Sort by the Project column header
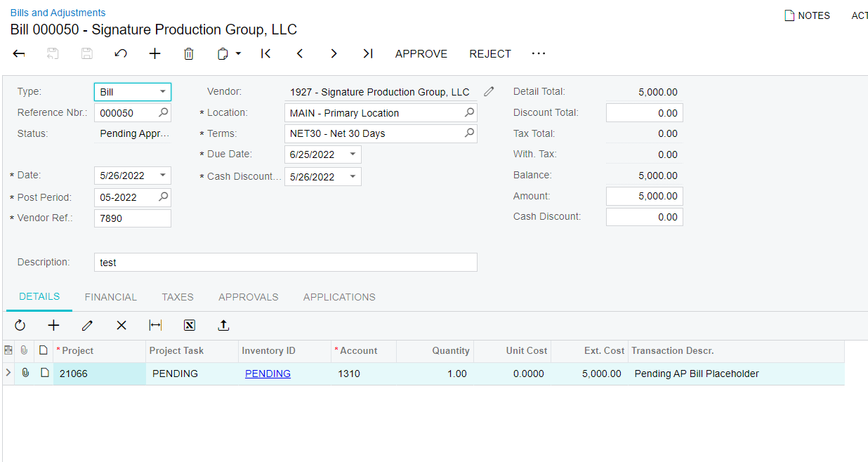The width and height of the screenshot is (868, 462). pyautogui.click(x=99, y=351)
